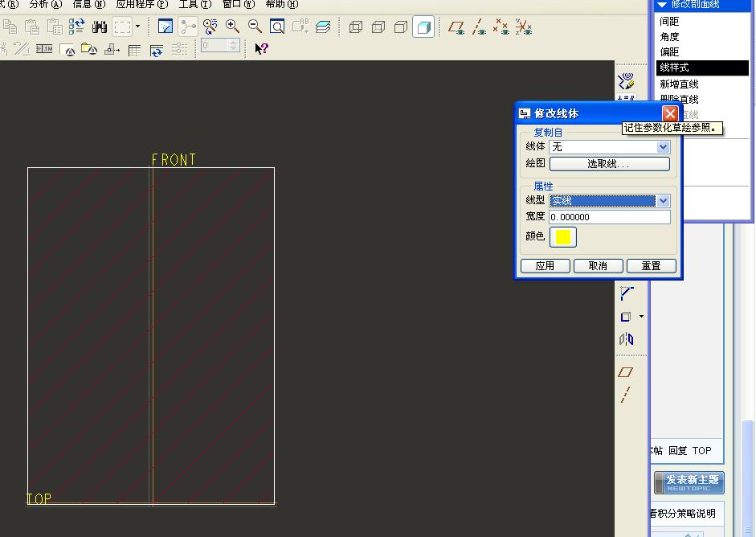This screenshot has width=756, height=537.
Task: Click the orient mode magnifier icon
Action: pyautogui.click(x=210, y=27)
